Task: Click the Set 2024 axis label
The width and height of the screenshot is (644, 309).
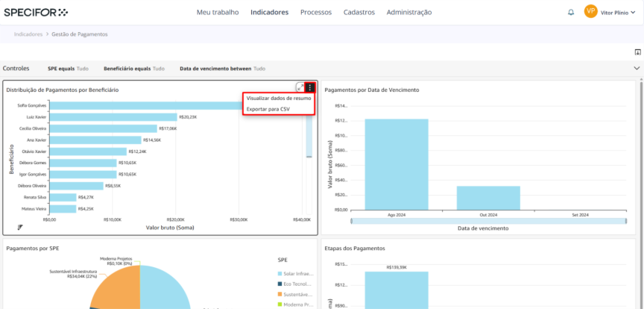Action: [x=581, y=215]
